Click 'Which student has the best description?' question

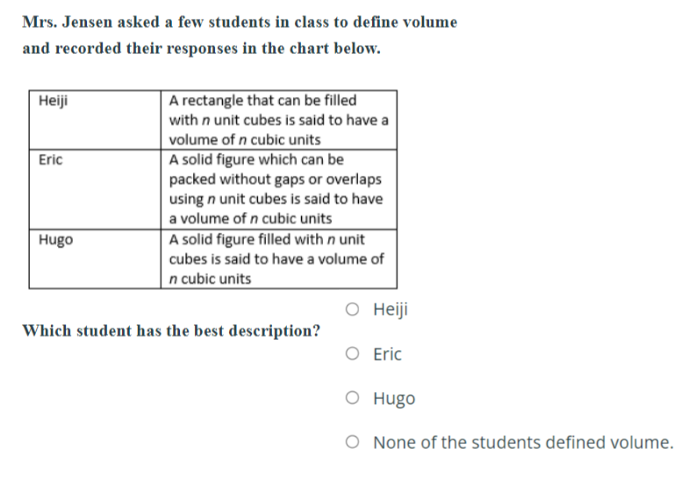(171, 330)
